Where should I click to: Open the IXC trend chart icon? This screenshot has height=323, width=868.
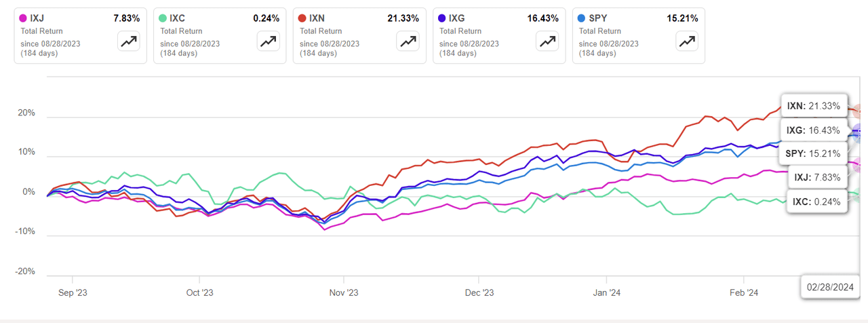[268, 41]
